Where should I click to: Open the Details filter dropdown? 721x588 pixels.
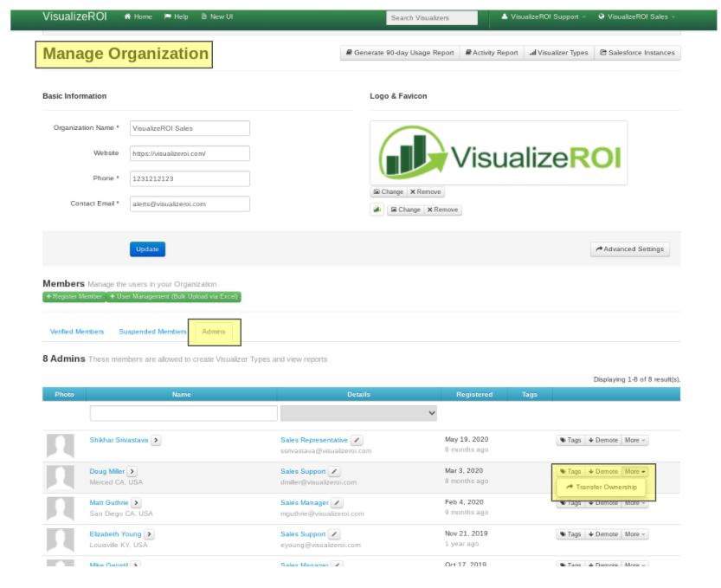(x=358, y=413)
